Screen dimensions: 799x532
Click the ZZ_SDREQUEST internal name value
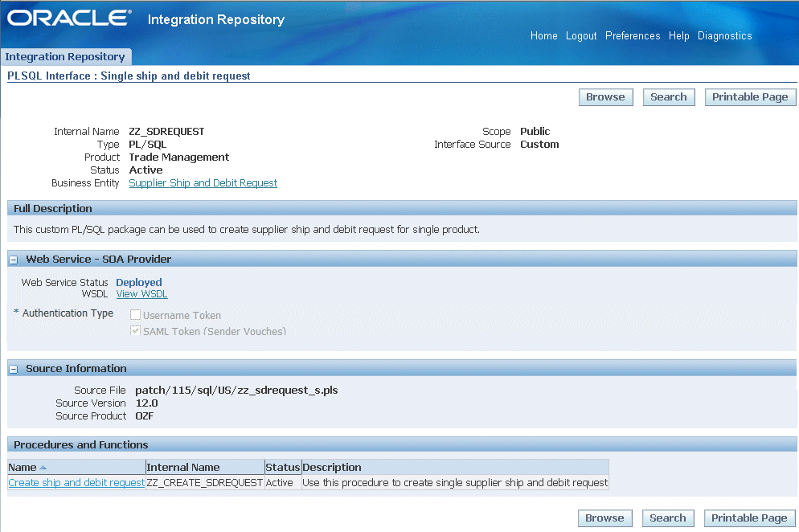(166, 132)
